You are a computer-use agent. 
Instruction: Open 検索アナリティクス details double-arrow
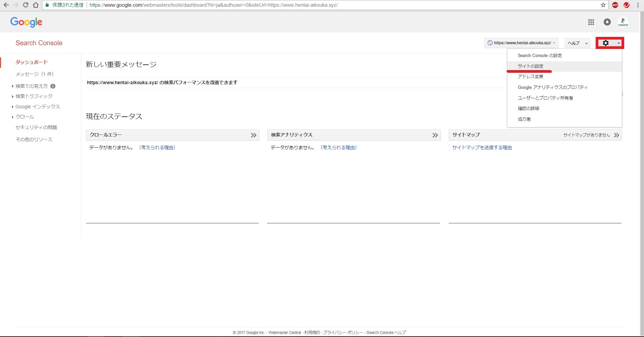click(x=435, y=135)
